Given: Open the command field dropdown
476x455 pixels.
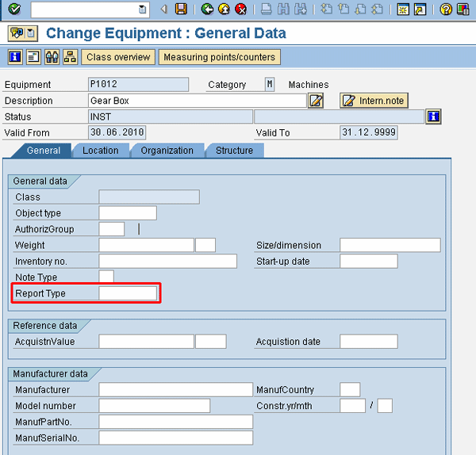Looking at the screenshot, I should click(x=142, y=10).
